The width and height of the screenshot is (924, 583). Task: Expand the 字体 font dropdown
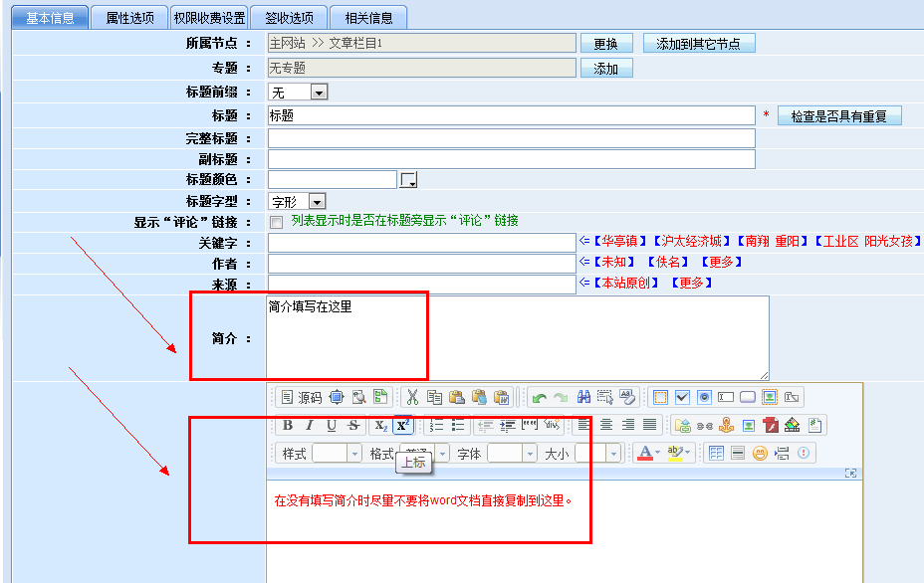[x=528, y=453]
